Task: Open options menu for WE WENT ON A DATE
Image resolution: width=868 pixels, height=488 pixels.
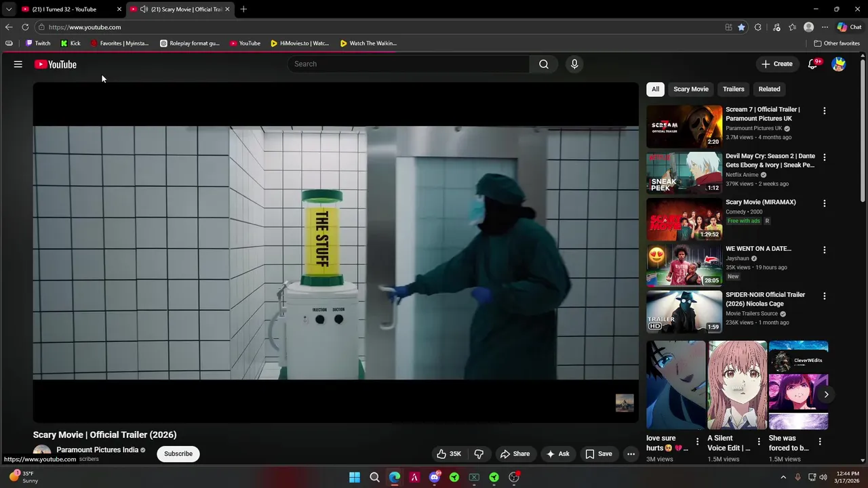Action: (825, 249)
